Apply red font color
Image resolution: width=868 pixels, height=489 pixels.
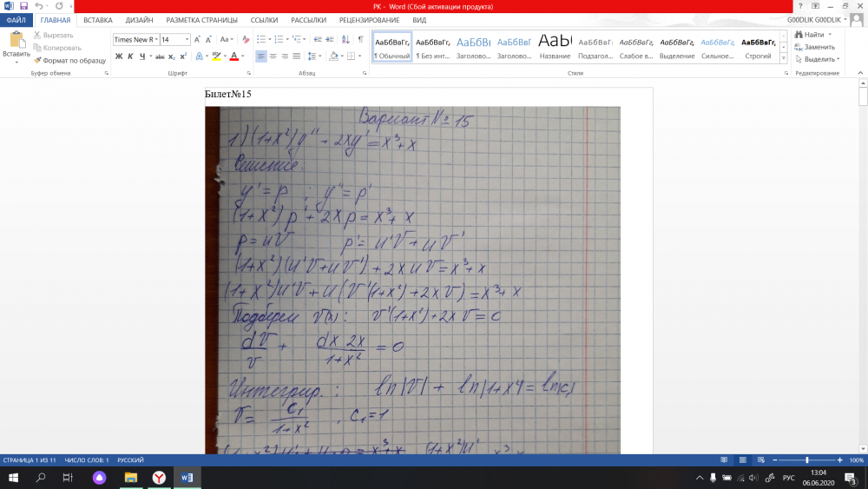234,56
